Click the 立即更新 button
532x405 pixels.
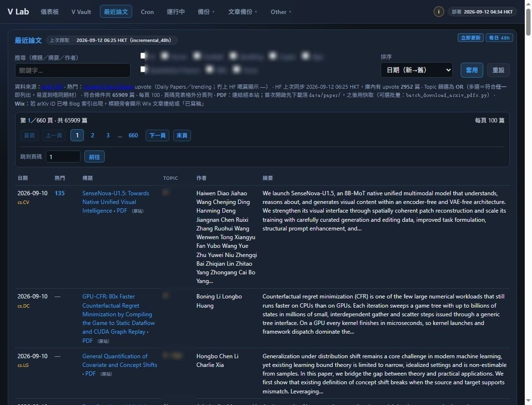[471, 38]
